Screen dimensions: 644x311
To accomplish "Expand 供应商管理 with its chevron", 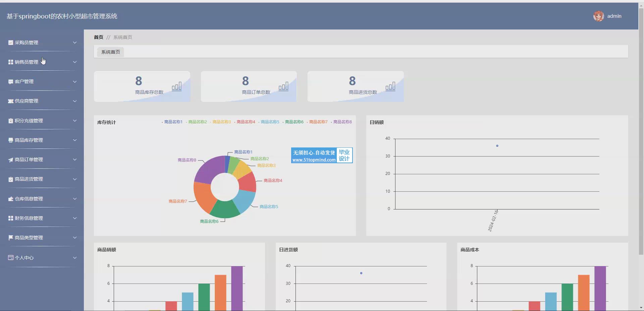I will pyautogui.click(x=75, y=101).
